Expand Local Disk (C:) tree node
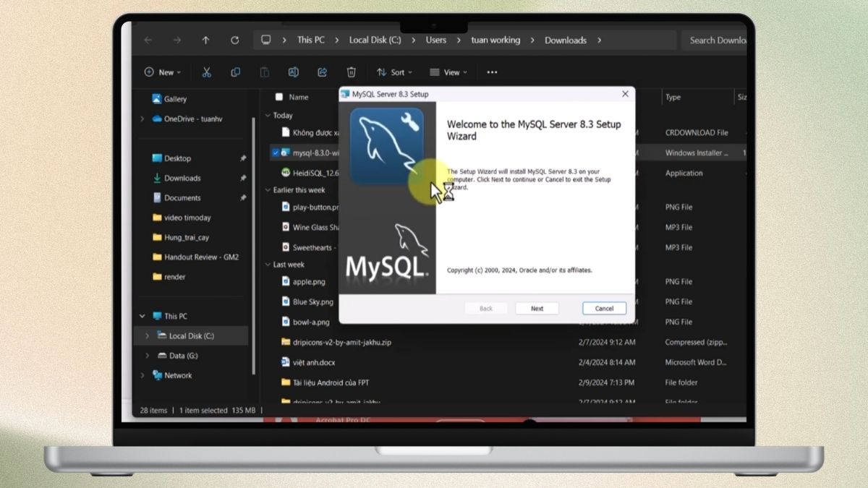This screenshot has height=488, width=868. (148, 336)
